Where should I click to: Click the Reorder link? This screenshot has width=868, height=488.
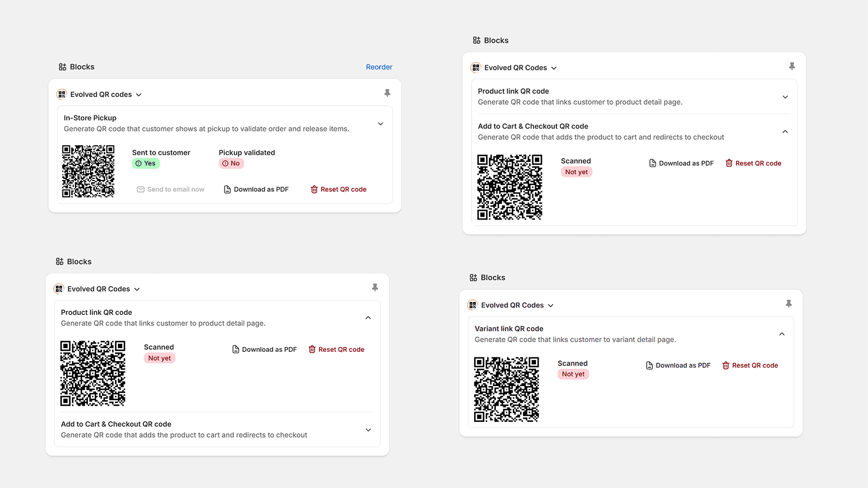(379, 67)
